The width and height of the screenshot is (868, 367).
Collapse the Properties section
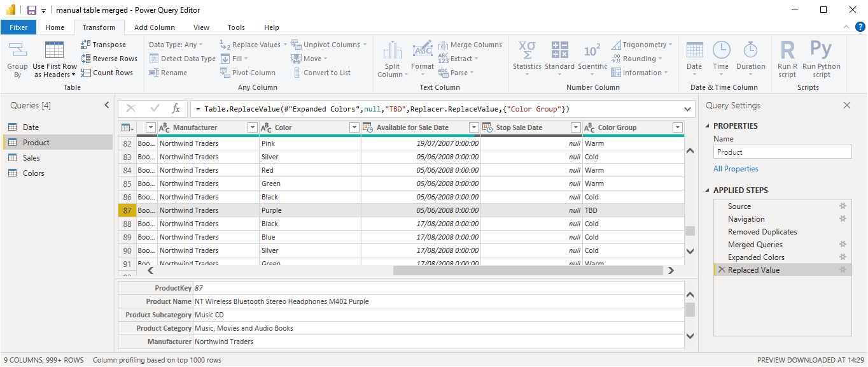point(708,126)
